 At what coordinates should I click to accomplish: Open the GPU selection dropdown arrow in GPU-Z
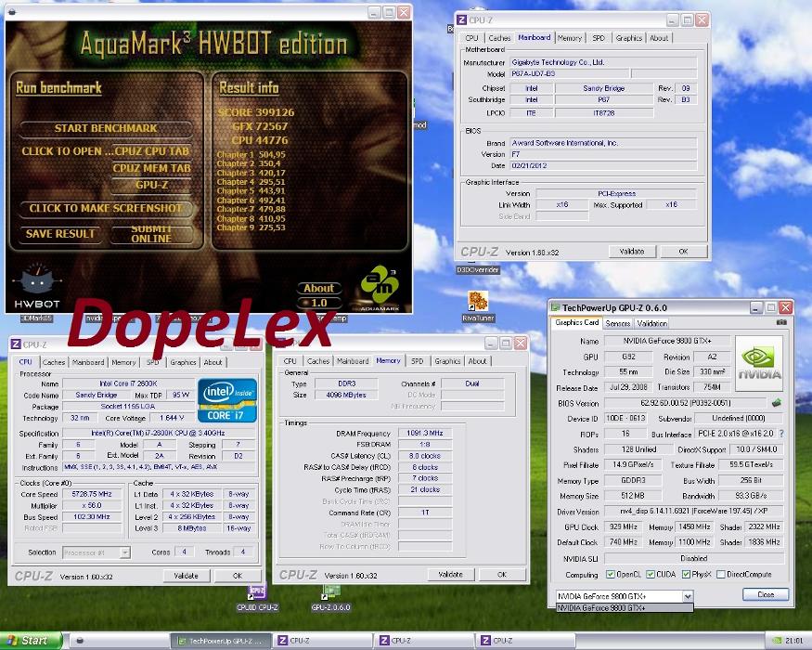(x=688, y=596)
